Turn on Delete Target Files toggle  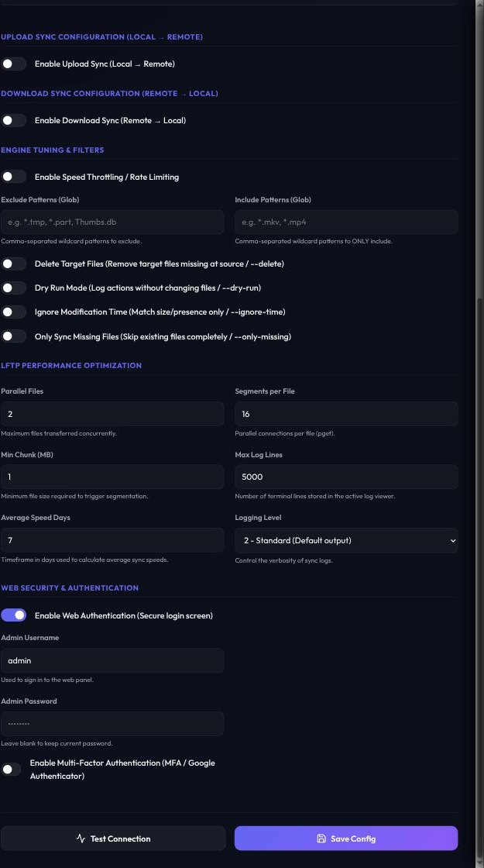coord(13,263)
